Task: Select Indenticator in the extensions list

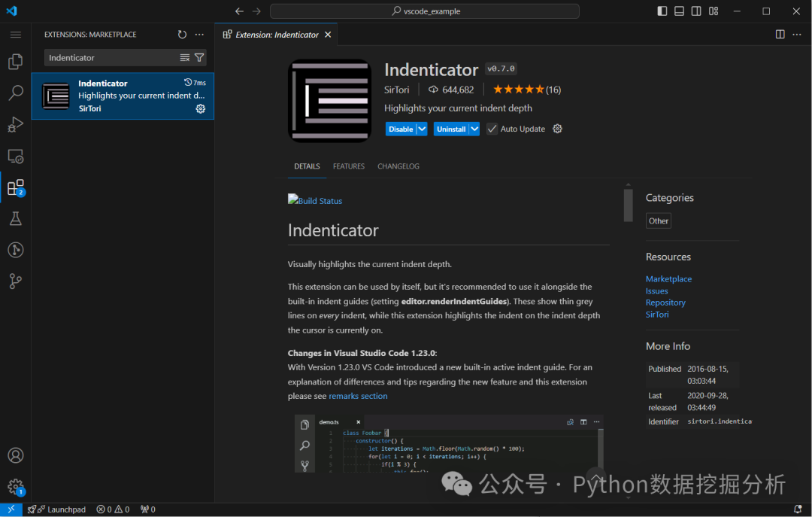Action: (x=123, y=96)
